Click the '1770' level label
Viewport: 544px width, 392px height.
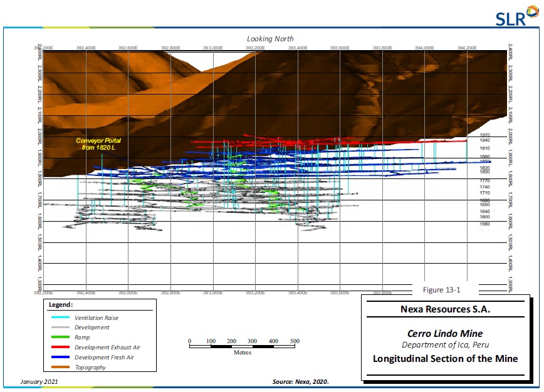click(x=484, y=180)
